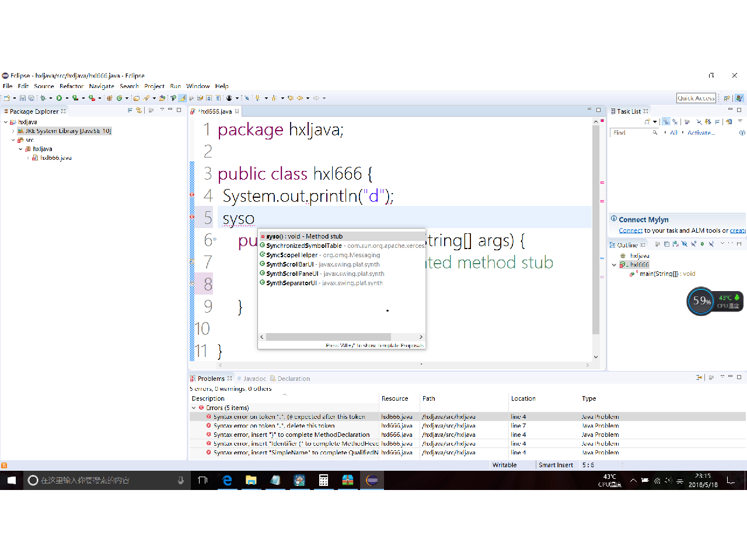This screenshot has width=747, height=560.
Task: Open the Refactor menu
Action: click(x=71, y=86)
